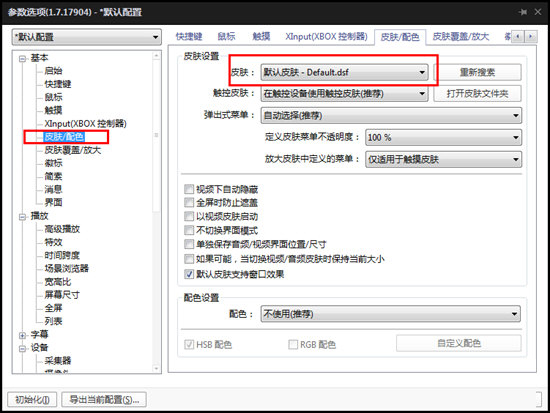This screenshot has height=413, width=550.
Task: Collapse the 播放 tree node
Action: coord(22,217)
